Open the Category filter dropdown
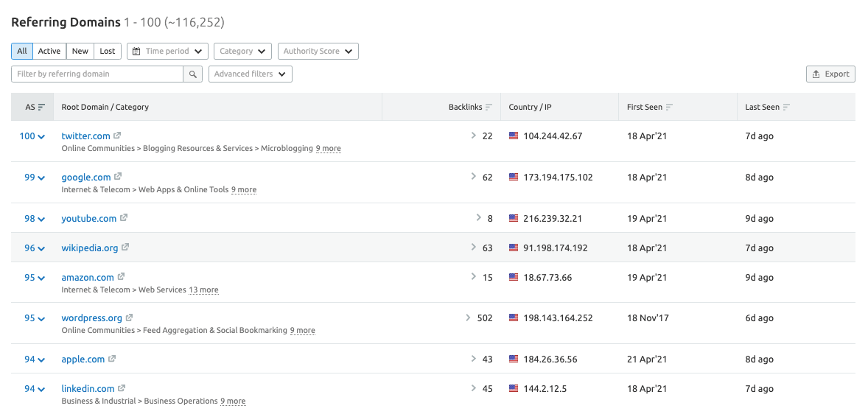This screenshot has height=414, width=868. 242,51
